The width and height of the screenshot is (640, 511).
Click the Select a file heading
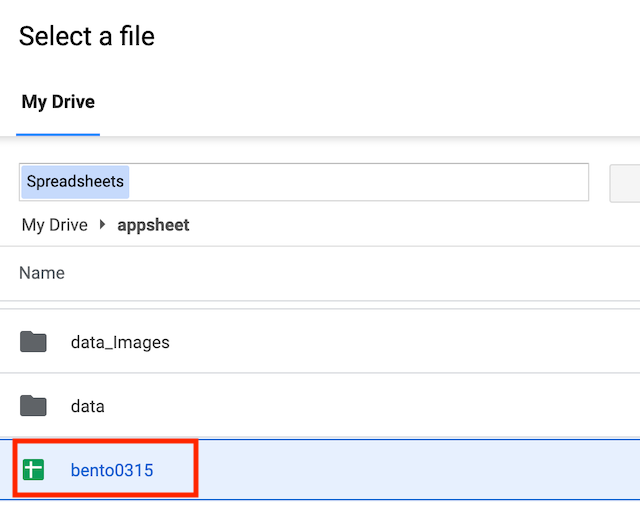[87, 36]
